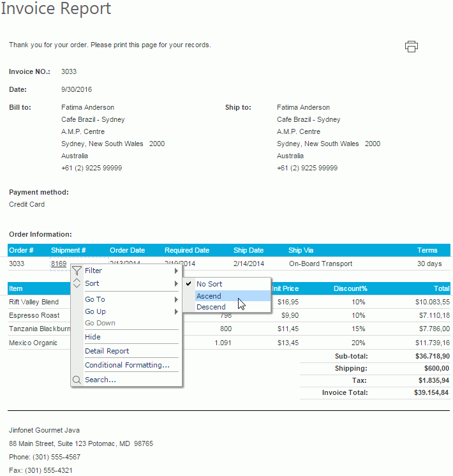
Task: Click the Item column header
Action: [x=16, y=288]
